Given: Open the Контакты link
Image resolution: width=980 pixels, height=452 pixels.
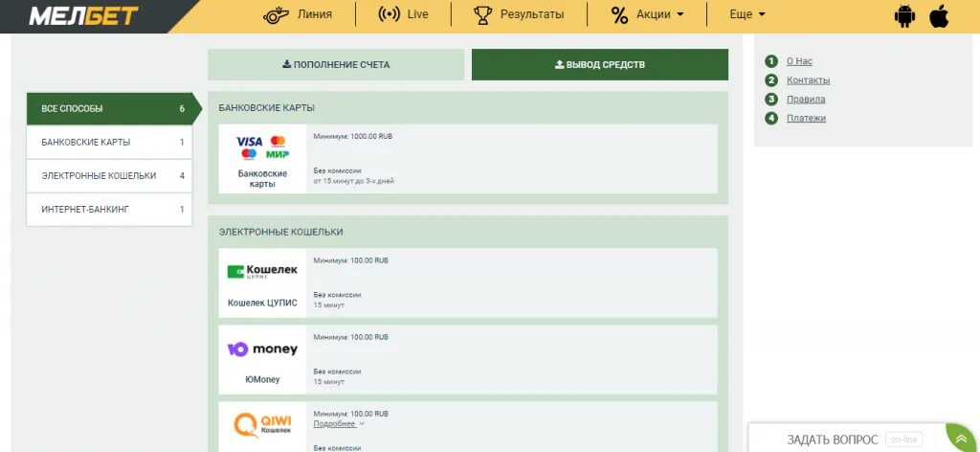Looking at the screenshot, I should point(808,80).
